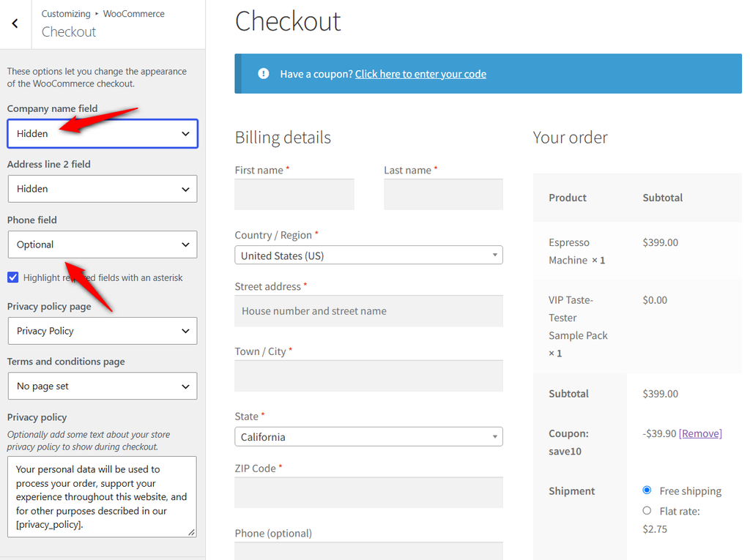
Task: Open the Address line 2 field dropdown
Action: pyautogui.click(x=103, y=189)
